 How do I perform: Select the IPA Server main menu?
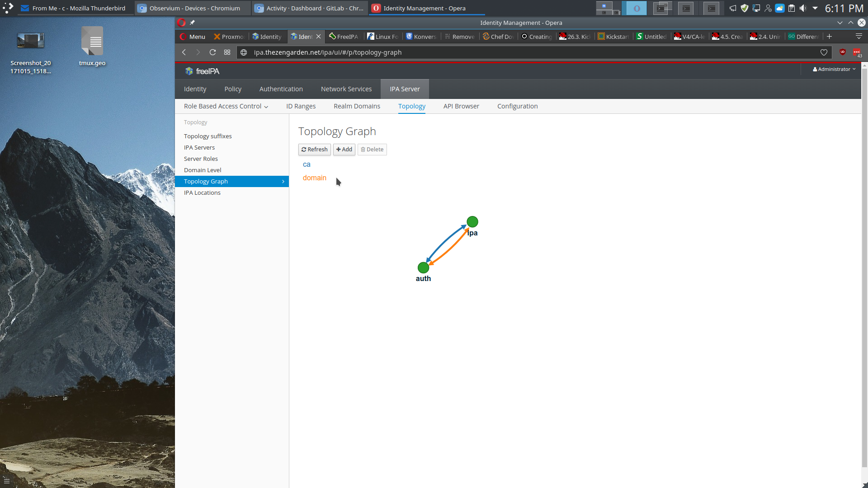[405, 89]
